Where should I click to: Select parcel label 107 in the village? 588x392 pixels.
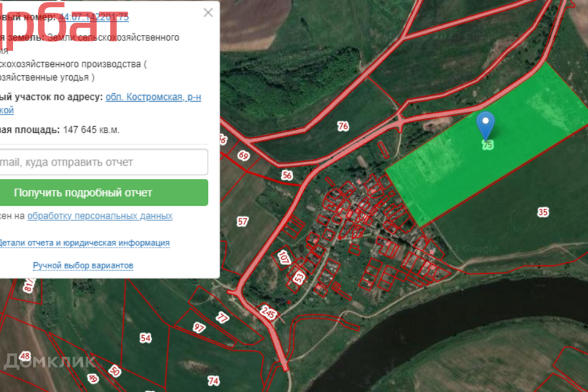(284, 256)
